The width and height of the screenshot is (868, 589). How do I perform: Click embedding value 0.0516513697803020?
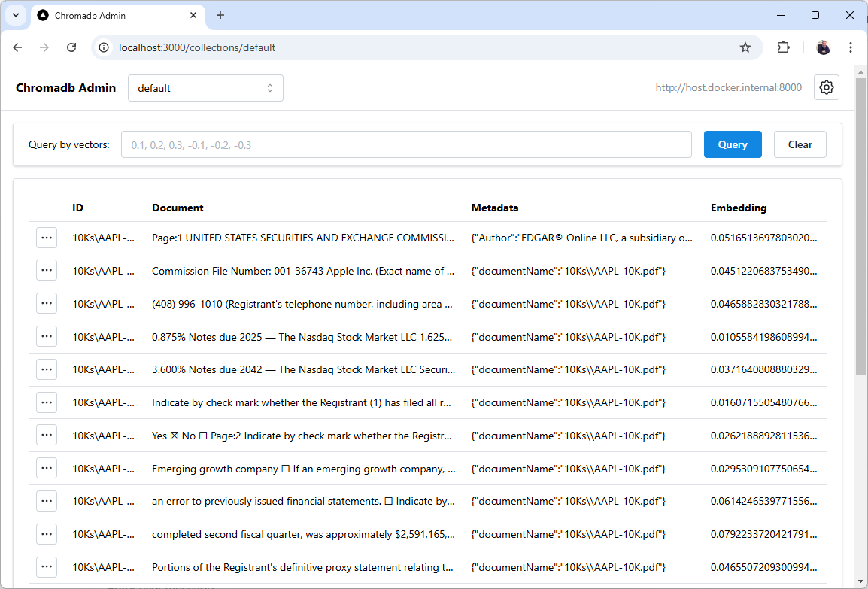(x=764, y=238)
